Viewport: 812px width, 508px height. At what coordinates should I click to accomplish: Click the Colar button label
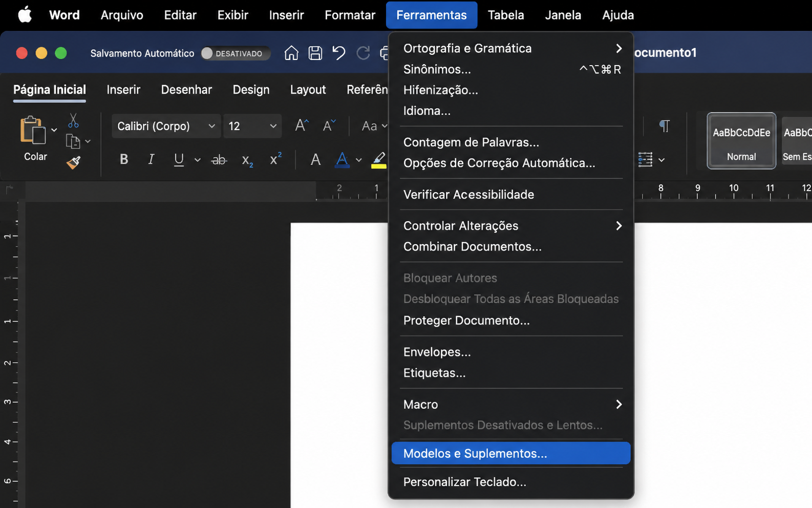35,157
